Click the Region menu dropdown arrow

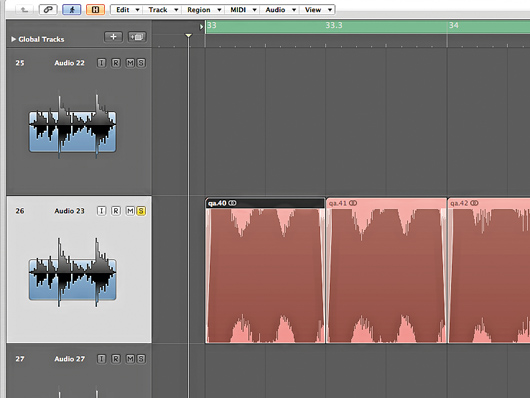tap(219, 10)
